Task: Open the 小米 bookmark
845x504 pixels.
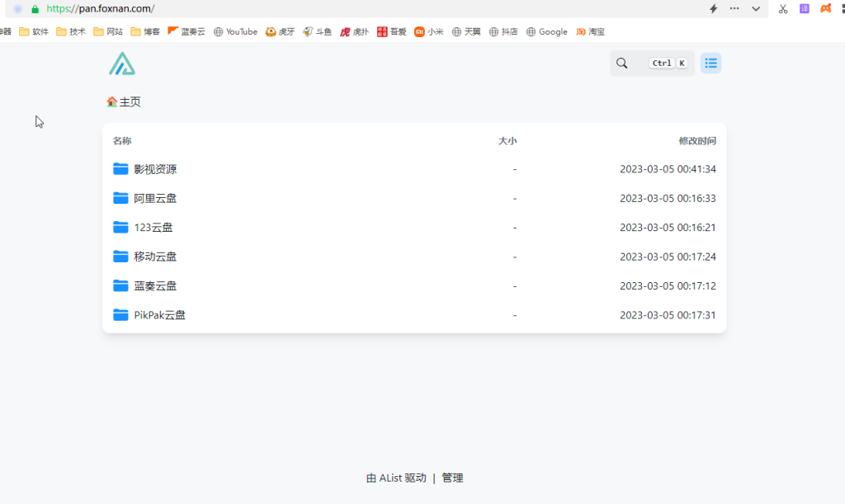Action: coord(429,32)
